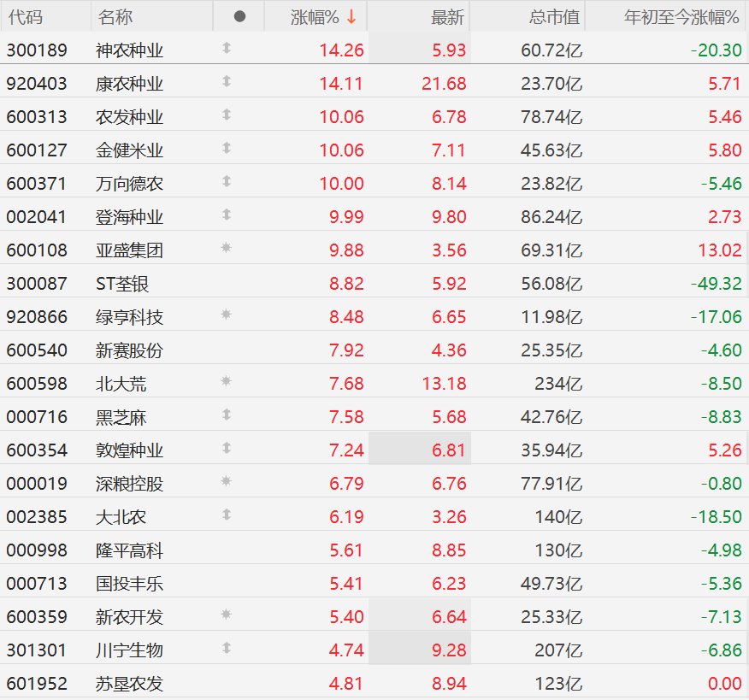This screenshot has height=700, width=749.
Task: Click the gray dot column header icon
Action: point(239,17)
